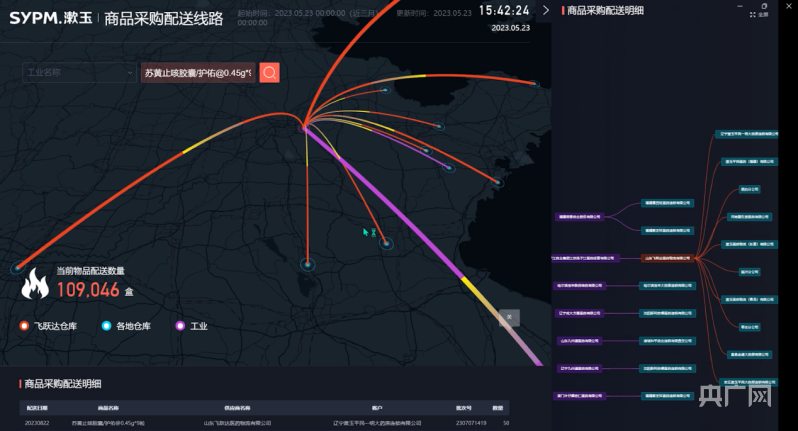Toggle the 飞跃达仓库 legend item
This screenshot has height=431, width=798.
pos(49,326)
